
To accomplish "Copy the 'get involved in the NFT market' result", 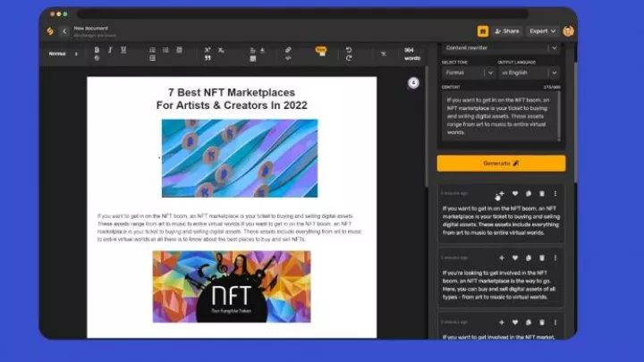I will click(x=529, y=322).
